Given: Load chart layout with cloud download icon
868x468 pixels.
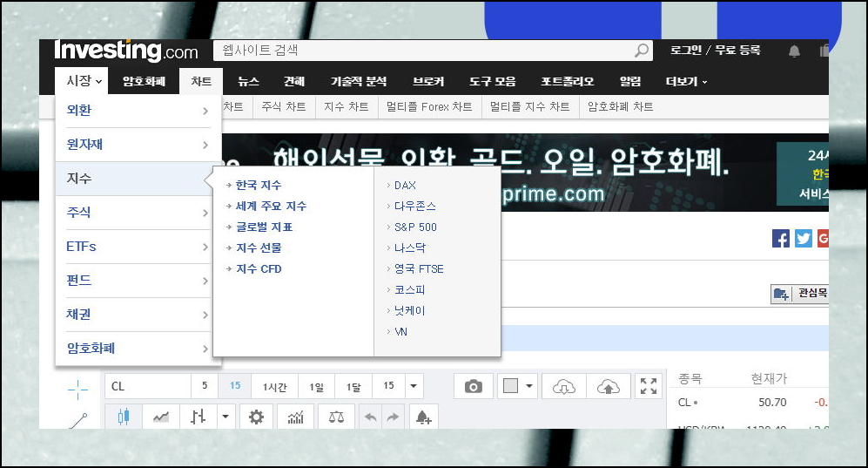Looking at the screenshot, I should coord(563,386).
